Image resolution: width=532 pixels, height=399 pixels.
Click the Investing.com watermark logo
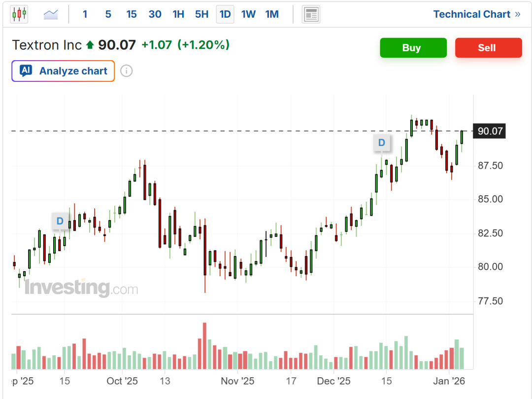click(x=81, y=288)
